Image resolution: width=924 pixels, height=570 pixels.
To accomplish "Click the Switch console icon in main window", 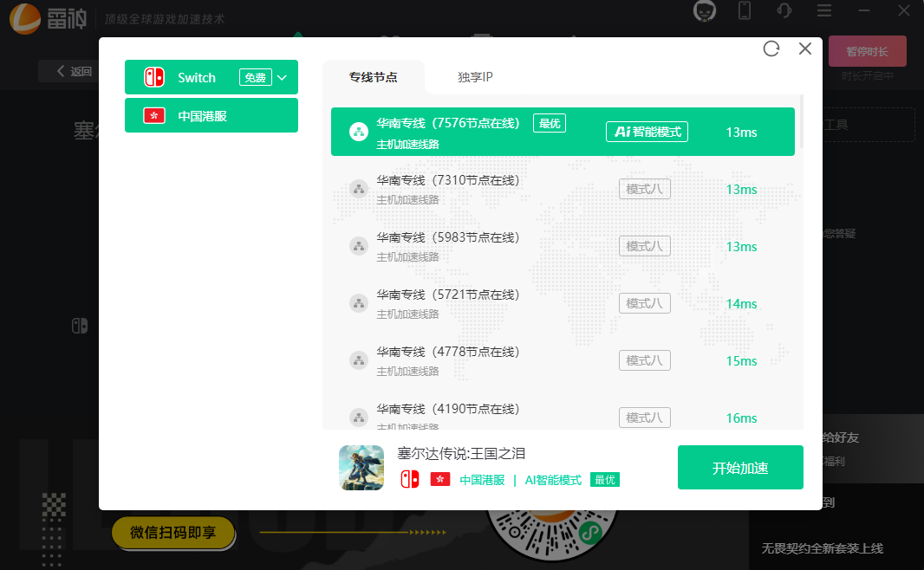I will [80, 326].
